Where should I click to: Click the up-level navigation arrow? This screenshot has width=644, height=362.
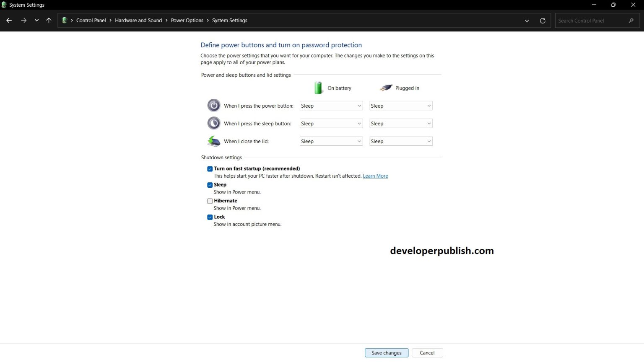(x=49, y=20)
